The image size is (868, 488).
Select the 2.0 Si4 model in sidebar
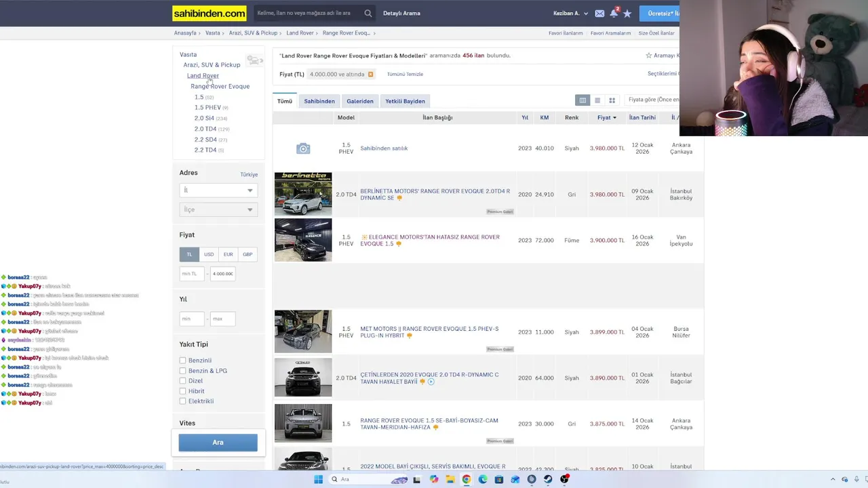point(204,119)
